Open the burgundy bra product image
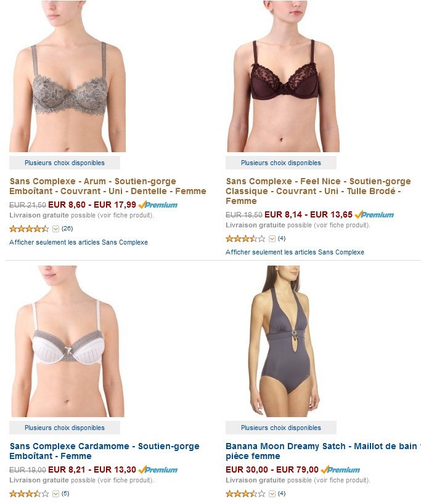Screen dimensions: 421x504 coord(284,76)
